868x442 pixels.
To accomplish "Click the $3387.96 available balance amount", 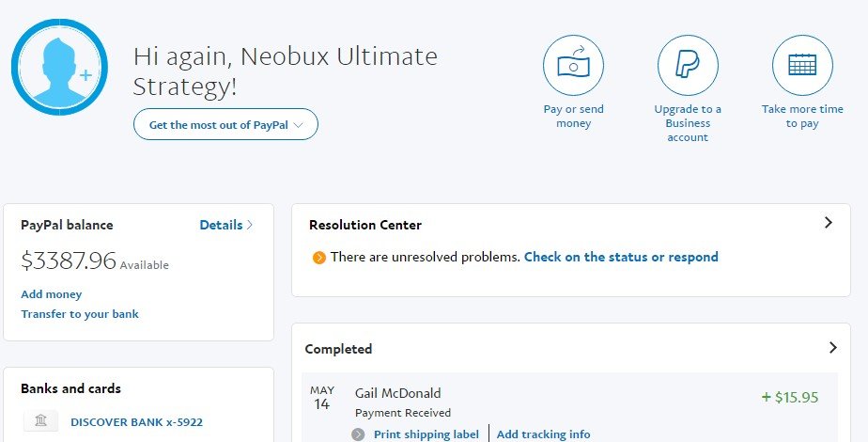I will click(69, 260).
